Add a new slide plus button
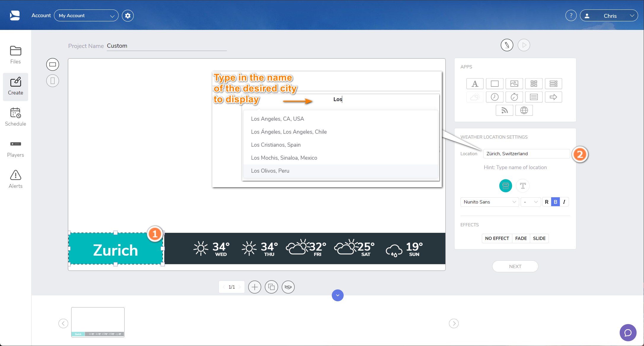This screenshot has width=644, height=346. [254, 287]
